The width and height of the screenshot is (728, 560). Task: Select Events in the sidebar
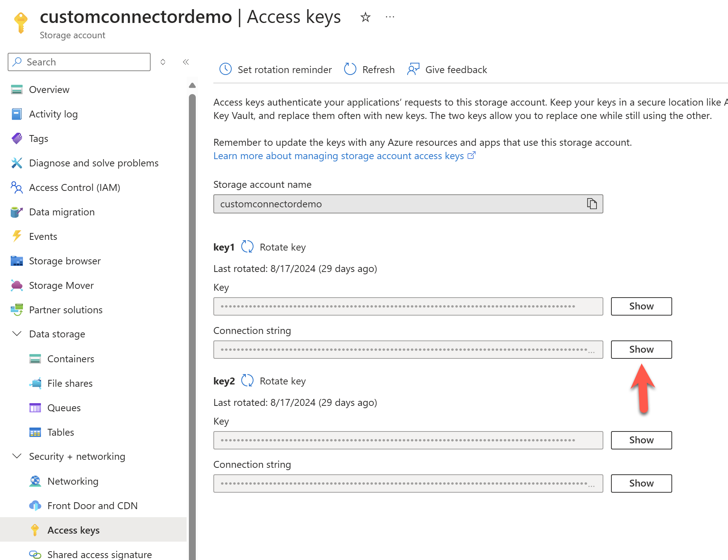tap(42, 236)
